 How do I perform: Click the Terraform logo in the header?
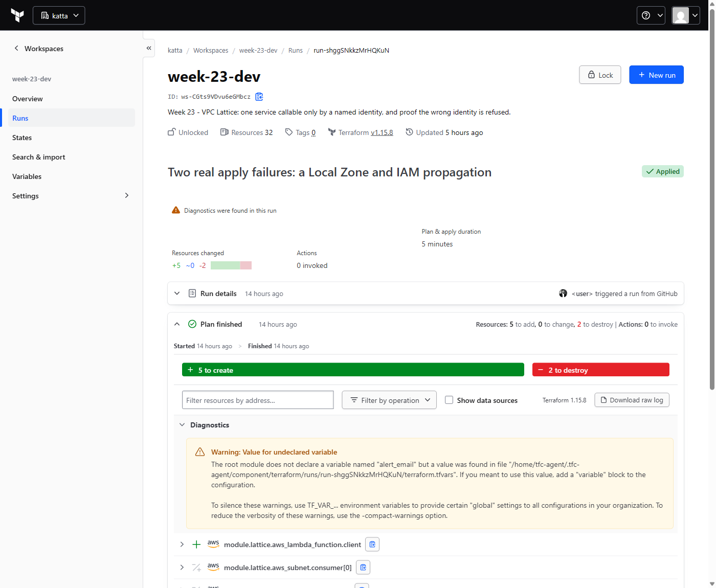click(17, 15)
